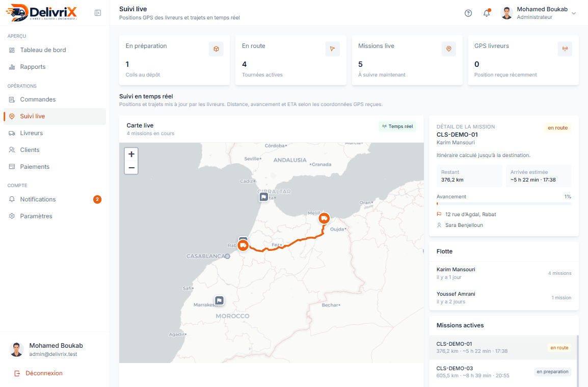
Task: Open the help question mark icon
Action: tap(468, 13)
